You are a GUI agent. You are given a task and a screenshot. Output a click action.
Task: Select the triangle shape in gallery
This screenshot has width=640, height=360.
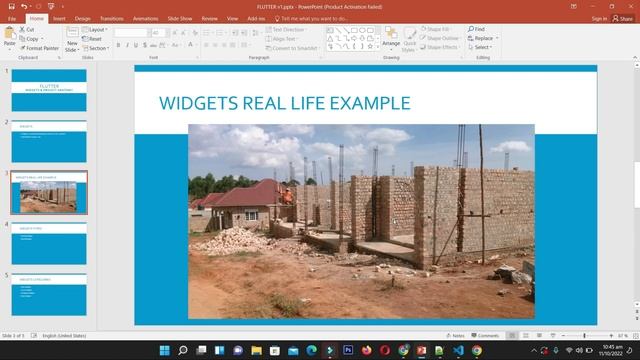coord(330,38)
